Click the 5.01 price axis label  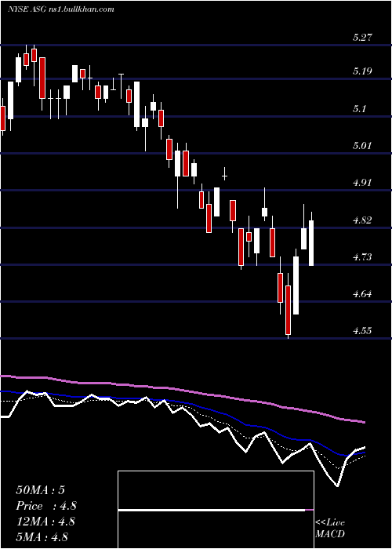click(362, 146)
